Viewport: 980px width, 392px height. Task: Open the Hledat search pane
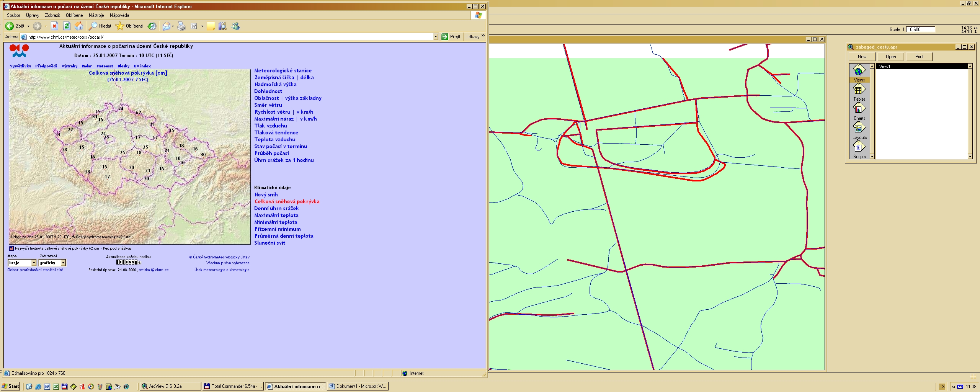100,26
